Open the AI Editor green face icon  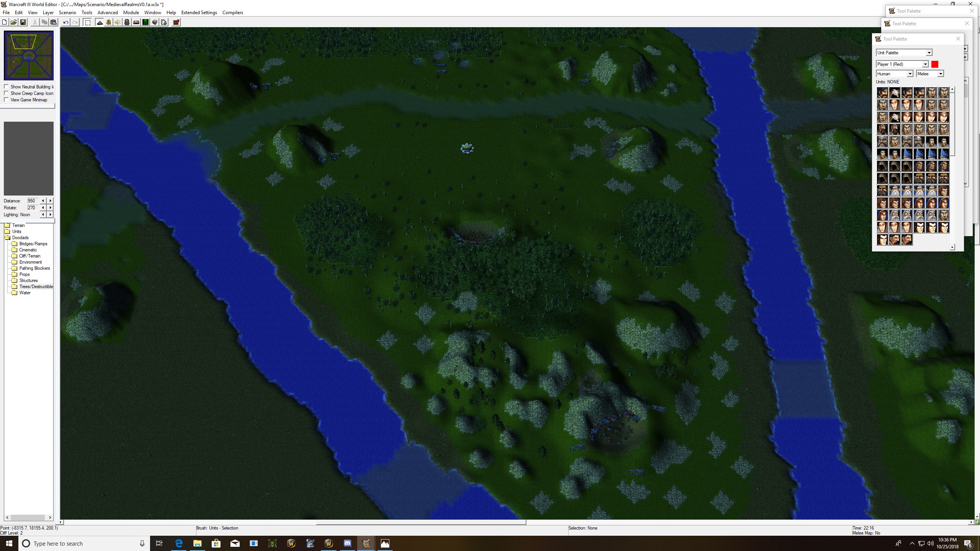145,22
